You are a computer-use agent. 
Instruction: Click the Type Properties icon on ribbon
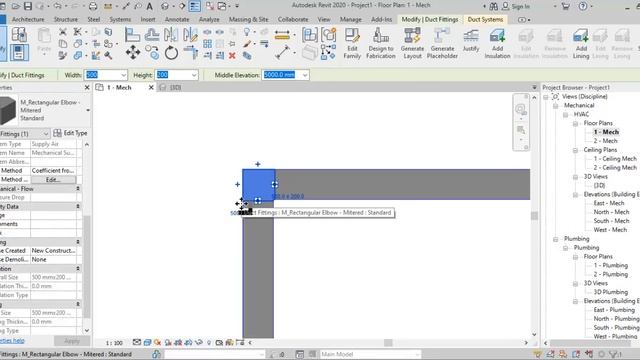click(x=19, y=35)
